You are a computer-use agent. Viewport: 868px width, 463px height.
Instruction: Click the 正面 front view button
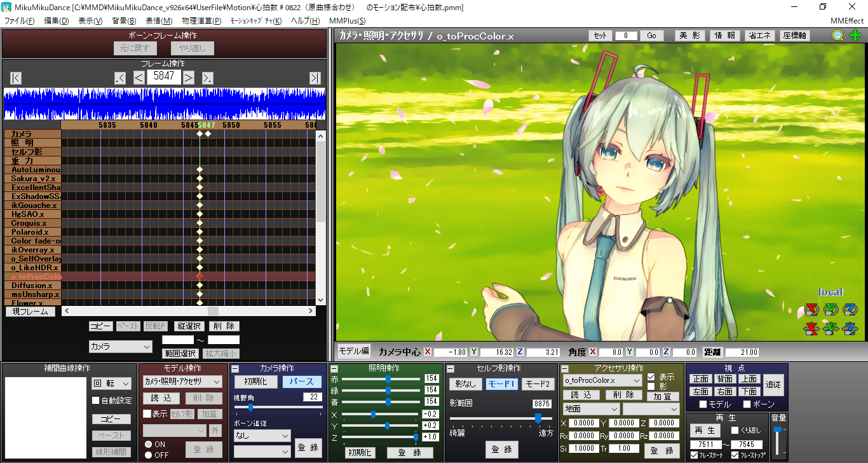(x=701, y=379)
